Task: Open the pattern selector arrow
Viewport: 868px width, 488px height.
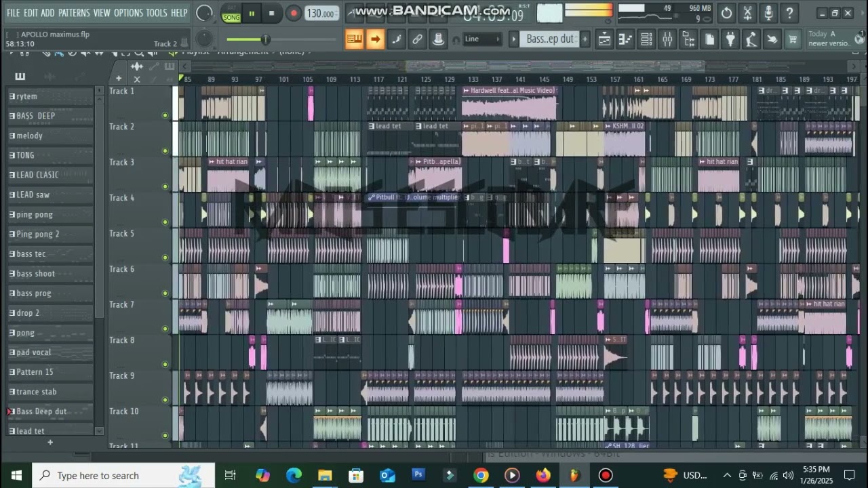Action: coord(513,39)
